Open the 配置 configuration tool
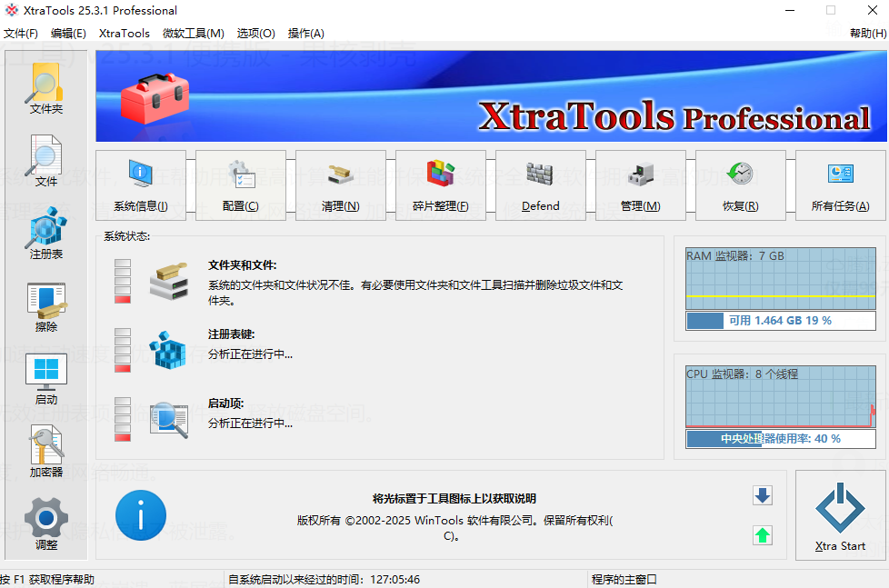The height and width of the screenshot is (588, 889). (241, 184)
